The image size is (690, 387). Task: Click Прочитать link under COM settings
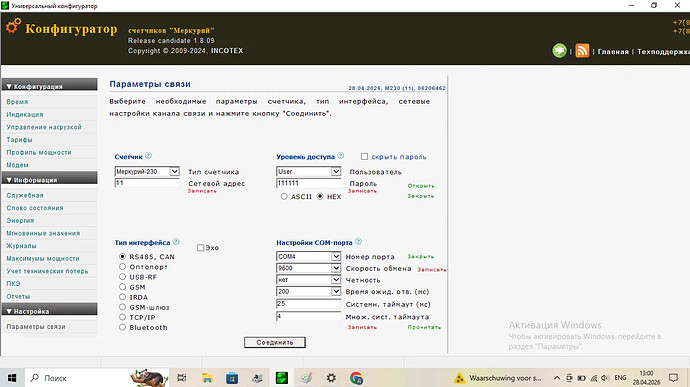(x=424, y=327)
